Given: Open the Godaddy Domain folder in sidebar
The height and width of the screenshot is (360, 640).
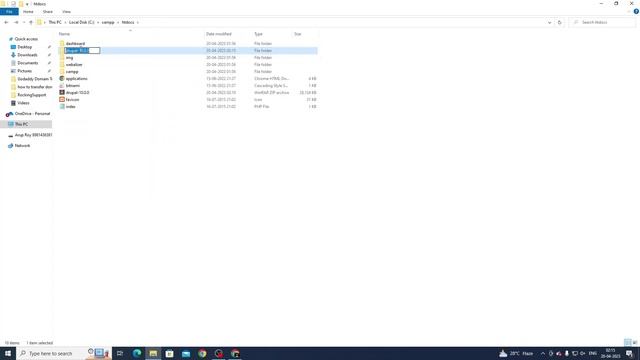Looking at the screenshot, I should pyautogui.click(x=35, y=79).
